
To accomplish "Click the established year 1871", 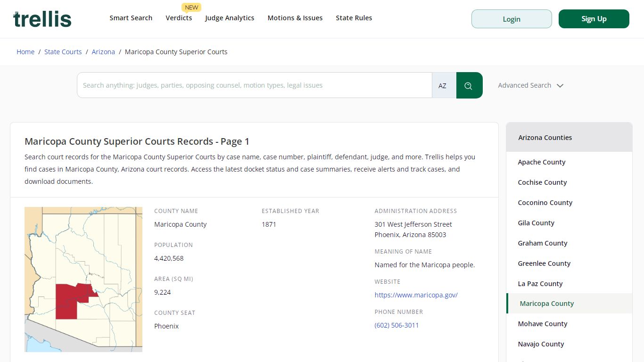I will tap(269, 224).
